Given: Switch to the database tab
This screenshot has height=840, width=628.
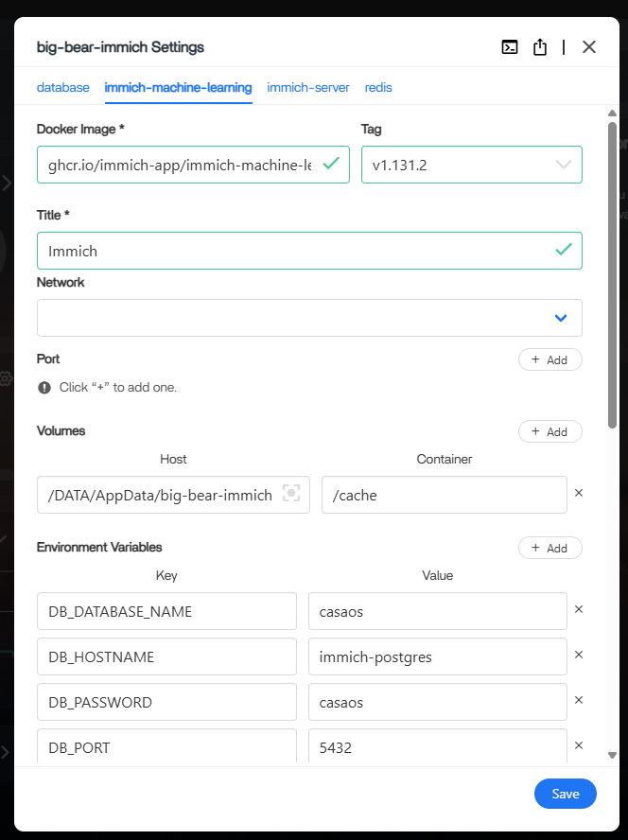Looking at the screenshot, I should click(62, 87).
